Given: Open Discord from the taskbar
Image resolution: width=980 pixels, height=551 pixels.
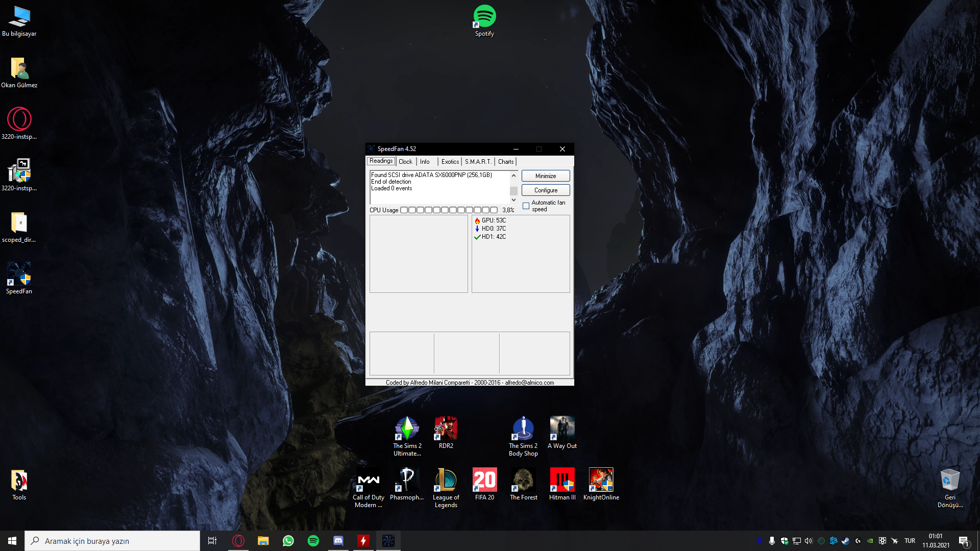Looking at the screenshot, I should tap(338, 541).
